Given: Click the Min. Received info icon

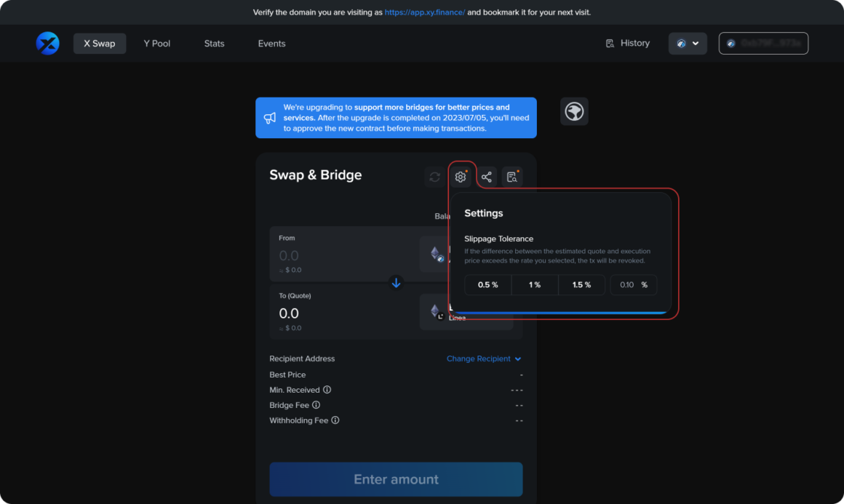Looking at the screenshot, I should tap(327, 390).
